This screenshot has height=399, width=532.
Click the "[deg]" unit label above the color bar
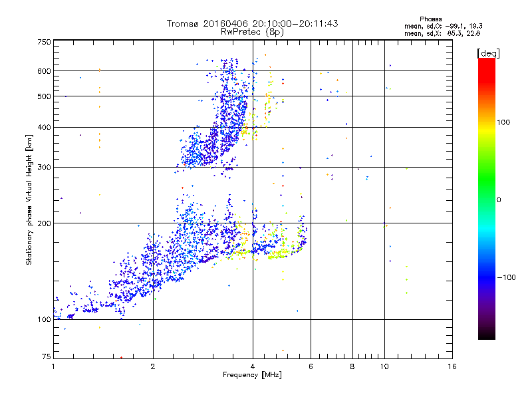[488, 53]
